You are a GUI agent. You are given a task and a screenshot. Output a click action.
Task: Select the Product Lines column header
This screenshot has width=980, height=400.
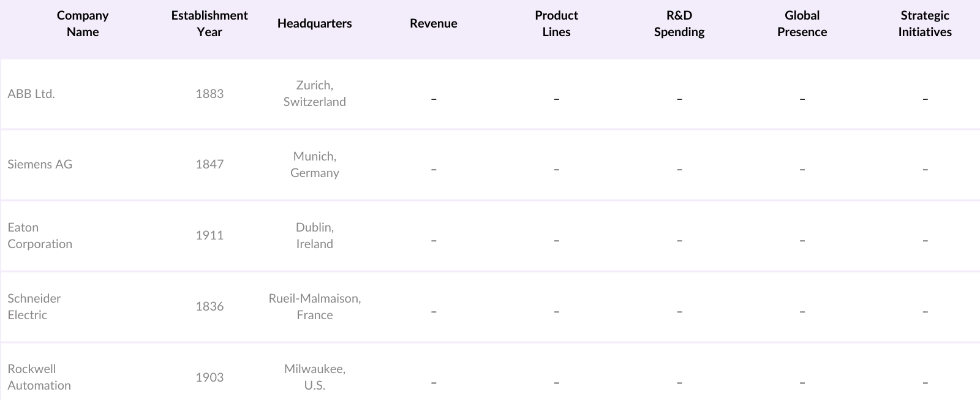tap(556, 24)
